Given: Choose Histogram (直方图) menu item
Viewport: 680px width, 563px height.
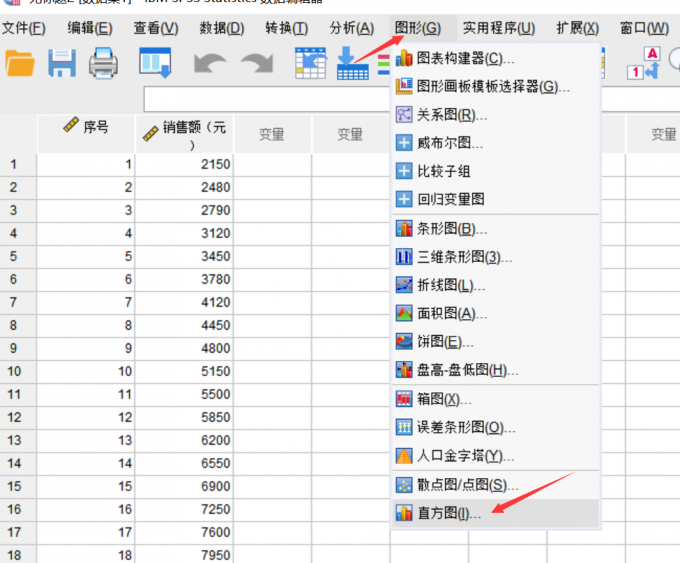Looking at the screenshot, I should click(496, 513).
